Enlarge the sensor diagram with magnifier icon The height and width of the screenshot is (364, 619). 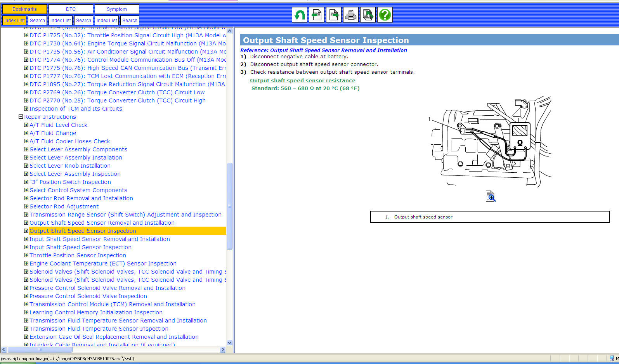tap(491, 196)
